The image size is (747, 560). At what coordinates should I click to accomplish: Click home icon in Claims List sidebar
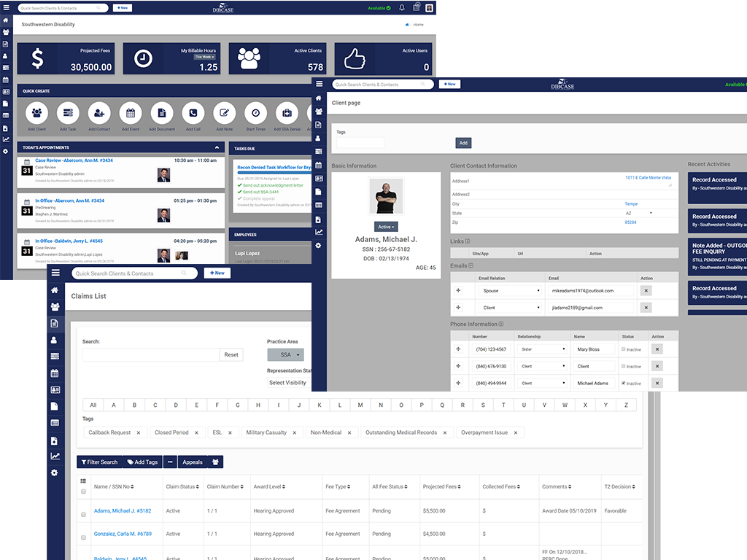55,290
